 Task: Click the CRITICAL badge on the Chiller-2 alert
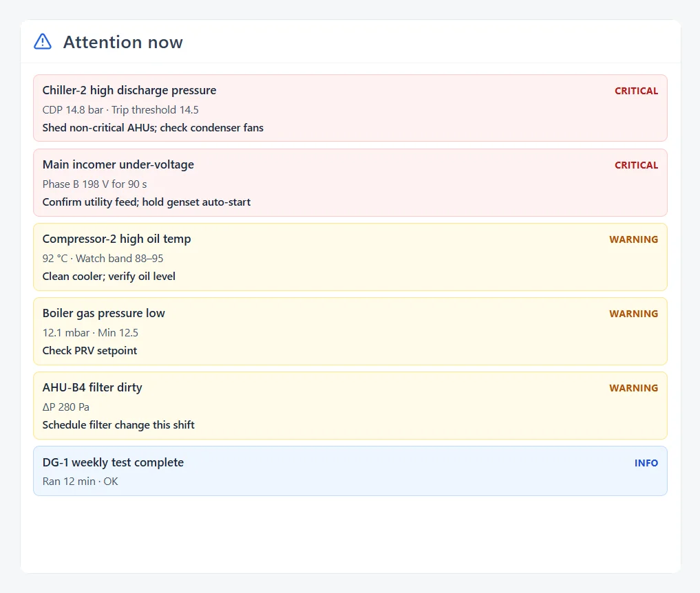click(636, 91)
